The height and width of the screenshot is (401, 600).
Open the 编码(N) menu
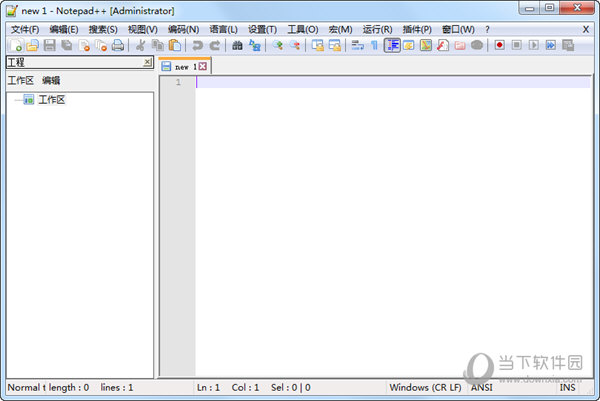coord(183,29)
